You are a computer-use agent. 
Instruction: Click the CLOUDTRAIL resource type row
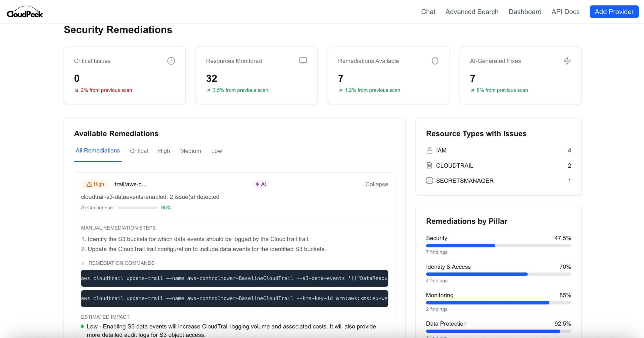[499, 165]
